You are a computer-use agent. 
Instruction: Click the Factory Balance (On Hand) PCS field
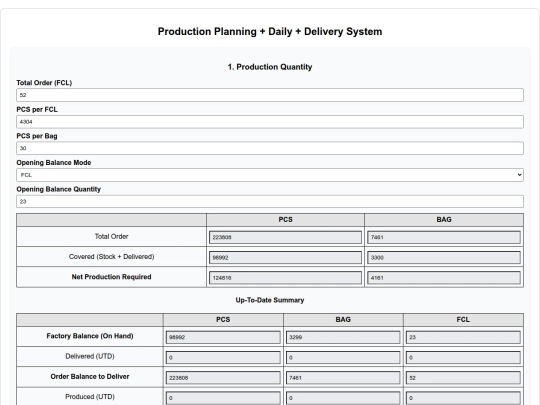(x=223, y=337)
